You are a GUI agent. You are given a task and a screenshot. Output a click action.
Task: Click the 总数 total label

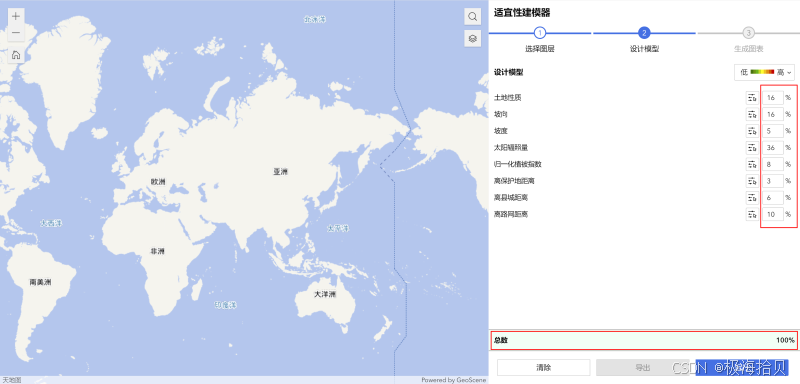pos(501,340)
